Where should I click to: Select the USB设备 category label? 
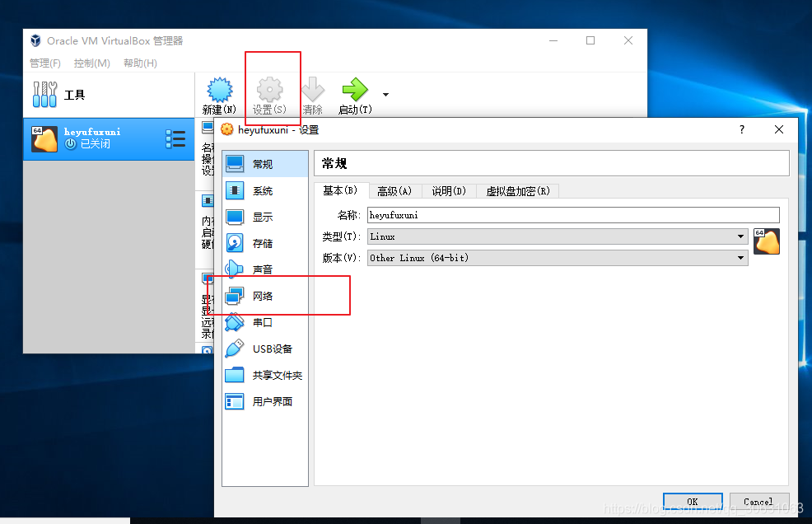[273, 349]
